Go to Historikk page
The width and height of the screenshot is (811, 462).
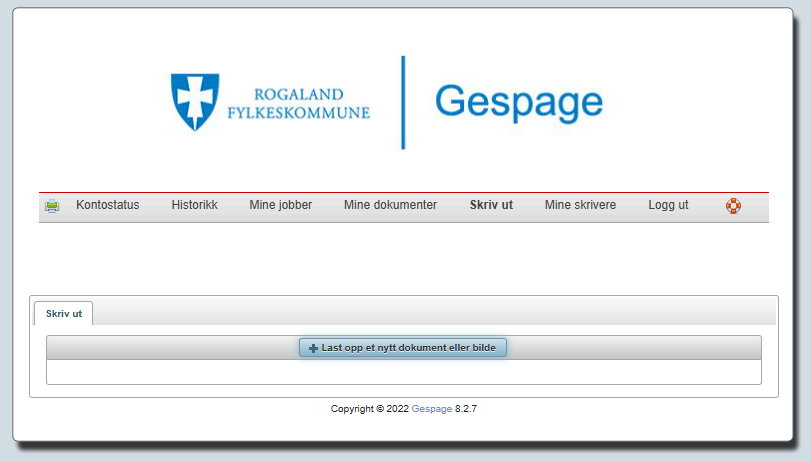click(x=194, y=205)
